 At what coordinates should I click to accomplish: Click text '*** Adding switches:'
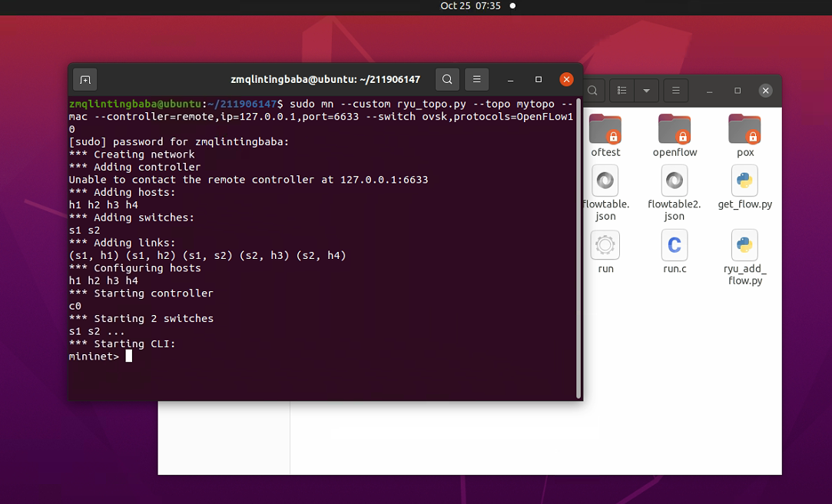(131, 217)
